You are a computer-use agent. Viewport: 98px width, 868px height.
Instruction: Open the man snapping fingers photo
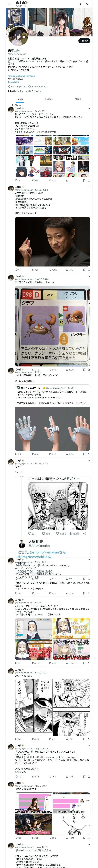point(52,242)
